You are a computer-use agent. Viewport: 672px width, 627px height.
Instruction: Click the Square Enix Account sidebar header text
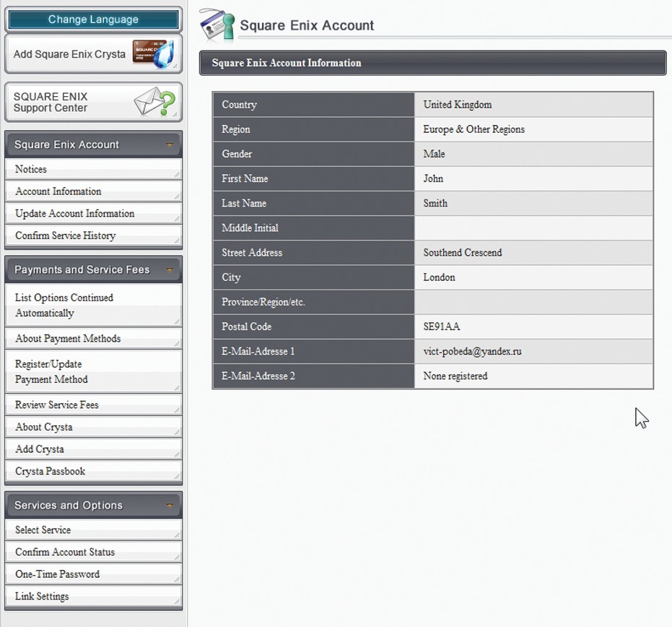coord(67,144)
